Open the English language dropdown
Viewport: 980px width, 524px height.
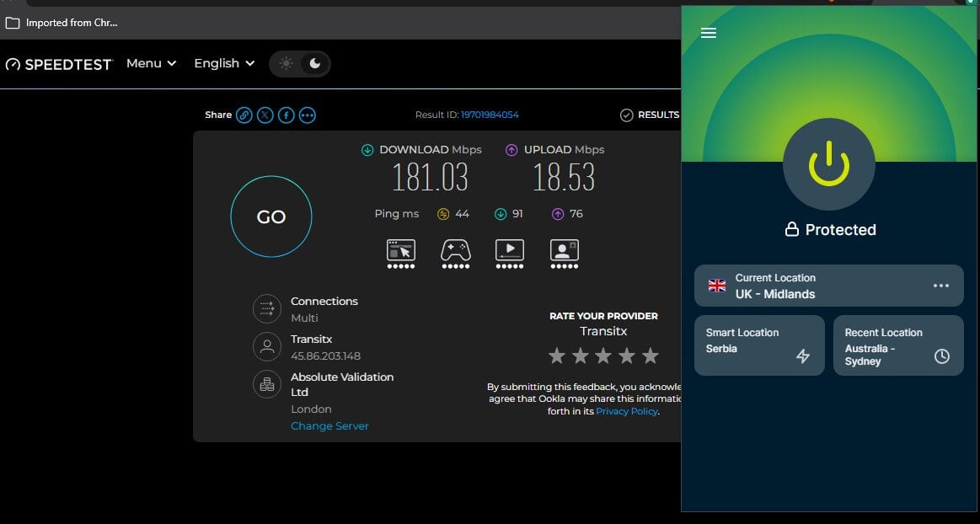[x=224, y=63]
